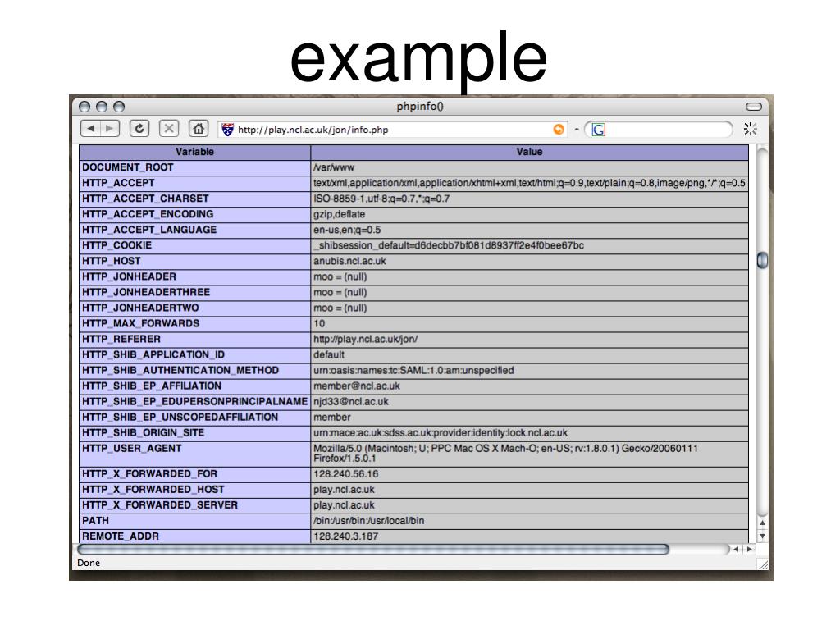
Task: Click the default application ID value
Action: pos(529,354)
